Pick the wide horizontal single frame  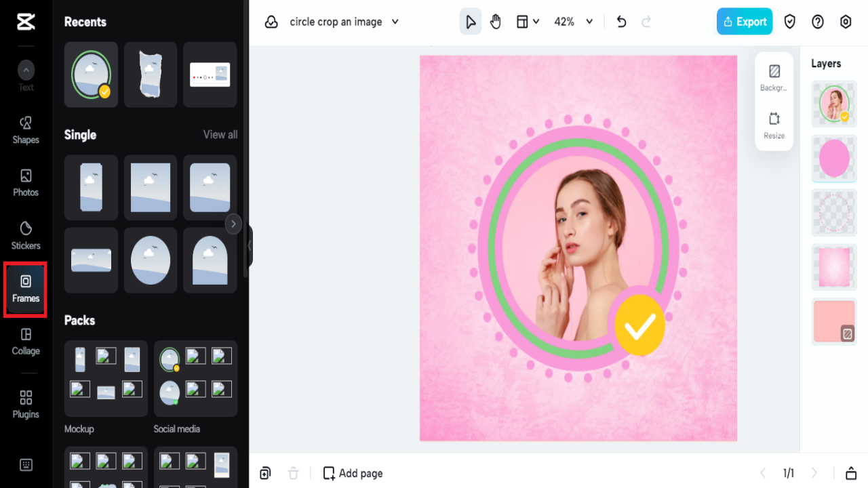point(91,260)
